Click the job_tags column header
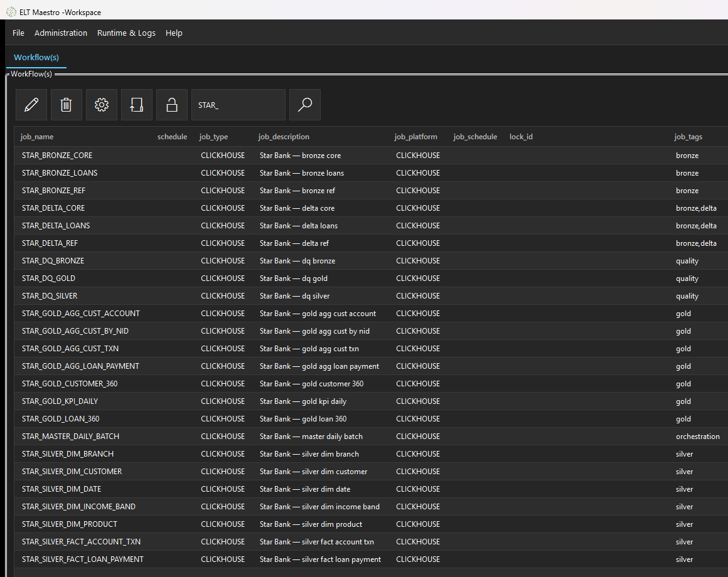 tap(688, 137)
